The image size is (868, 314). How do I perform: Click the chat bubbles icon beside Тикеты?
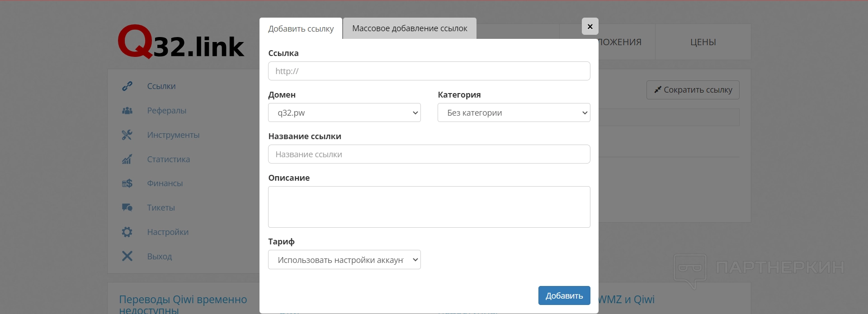127,208
